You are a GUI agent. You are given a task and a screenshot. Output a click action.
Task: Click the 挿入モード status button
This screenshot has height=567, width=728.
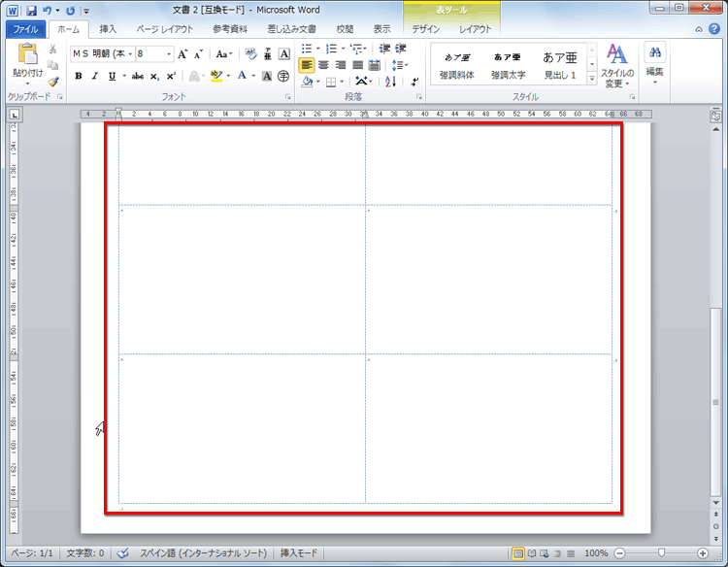coord(299,553)
